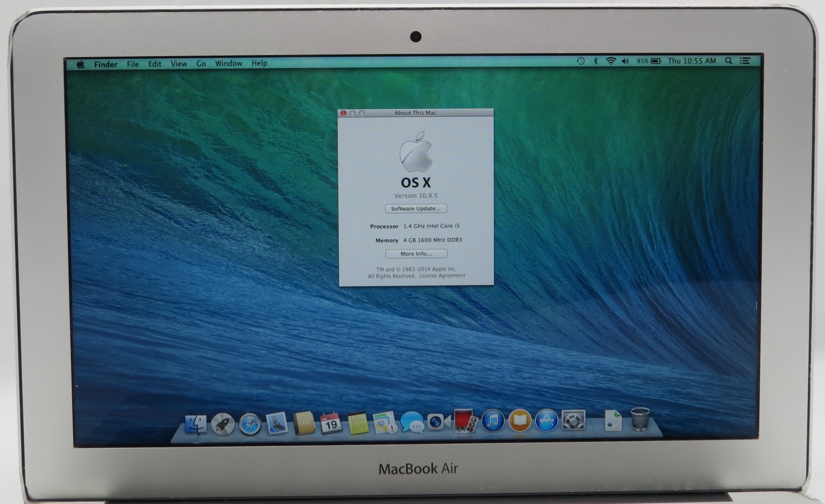Open Contacts address book in Dock
The height and width of the screenshot is (504, 825).
304,423
